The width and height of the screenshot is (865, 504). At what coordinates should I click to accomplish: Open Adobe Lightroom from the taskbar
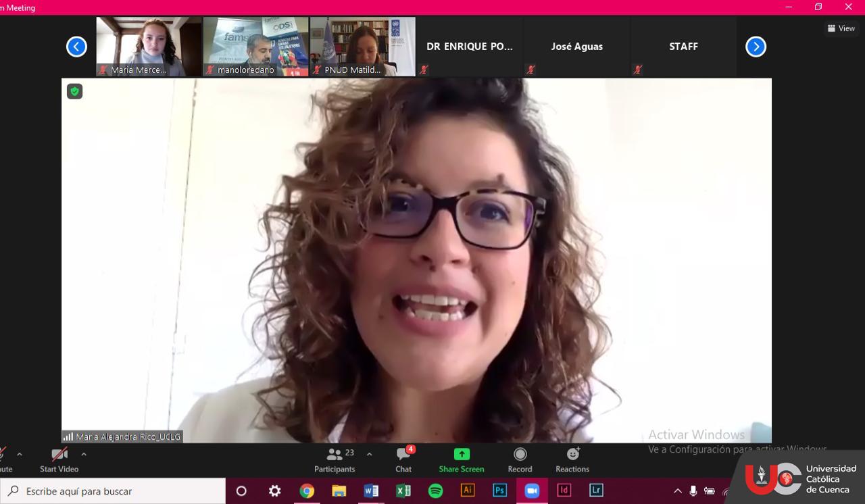point(596,490)
